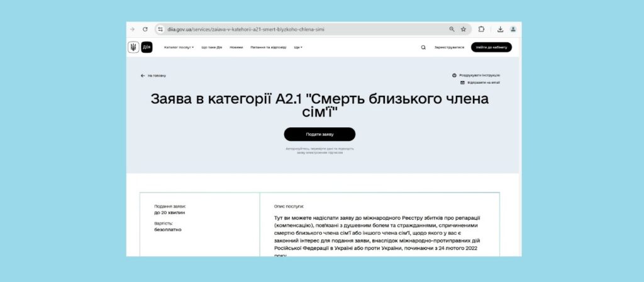Expand the Ще dropdown menu
Viewport: 644px width, 282px height.
(298, 47)
